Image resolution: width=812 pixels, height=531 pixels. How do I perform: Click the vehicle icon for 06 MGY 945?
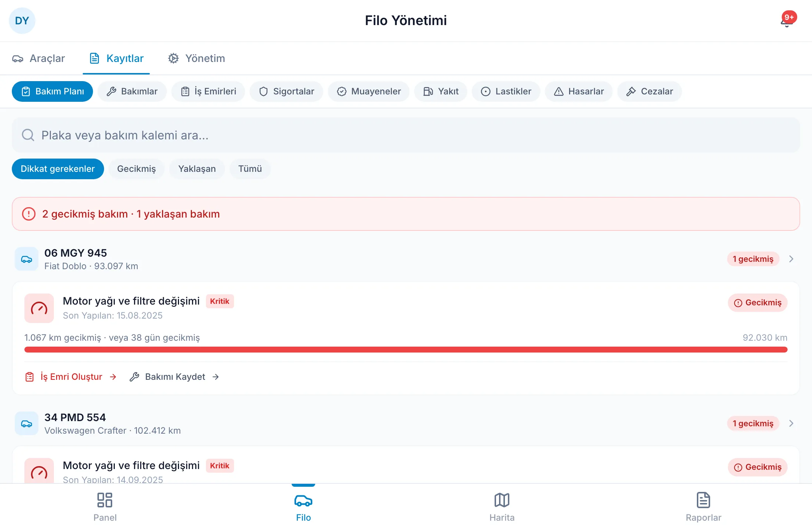pyautogui.click(x=27, y=259)
